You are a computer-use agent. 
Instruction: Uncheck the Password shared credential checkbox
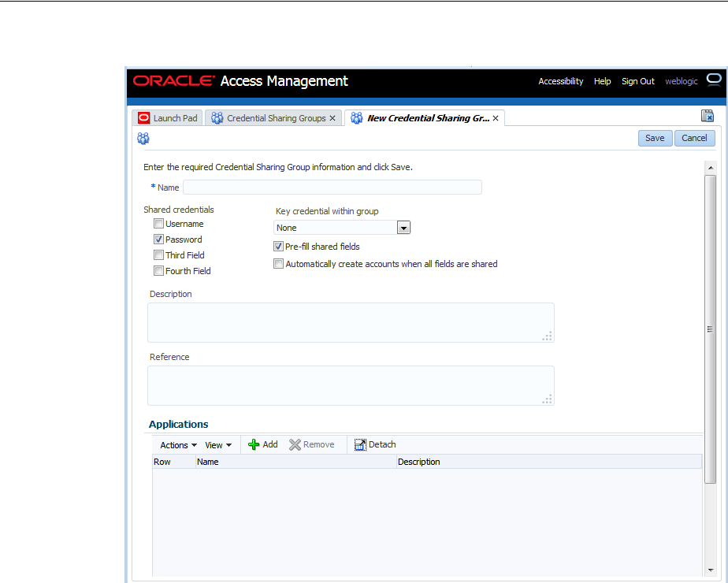click(x=159, y=240)
